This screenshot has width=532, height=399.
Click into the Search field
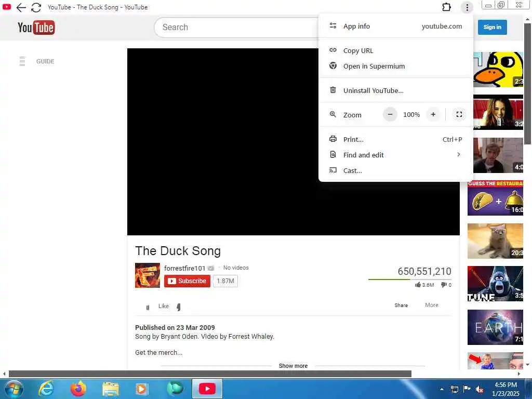coord(237,27)
